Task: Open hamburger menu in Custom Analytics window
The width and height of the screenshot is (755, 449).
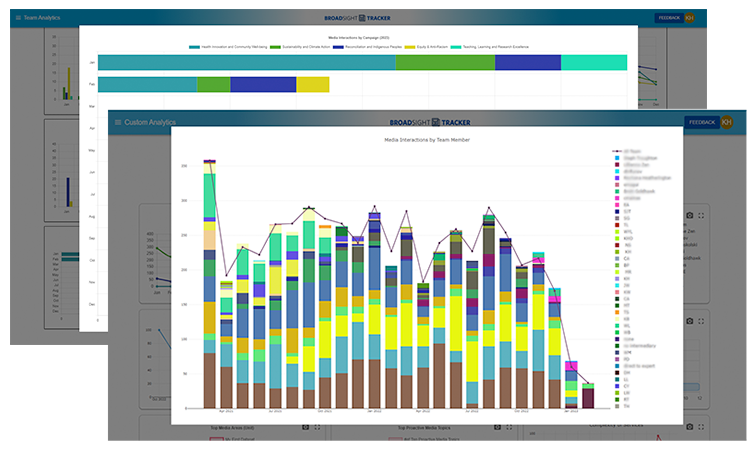Action: [x=118, y=122]
